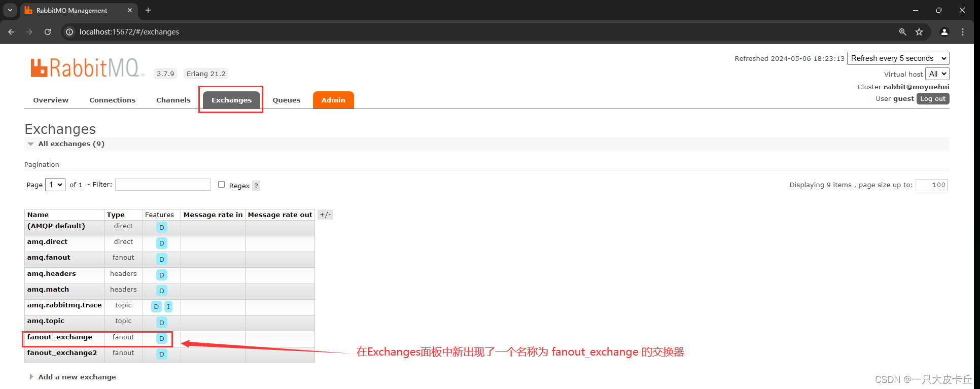Click the D badge for (AMQP default)
Viewport: 980px width, 389px height.
click(162, 227)
